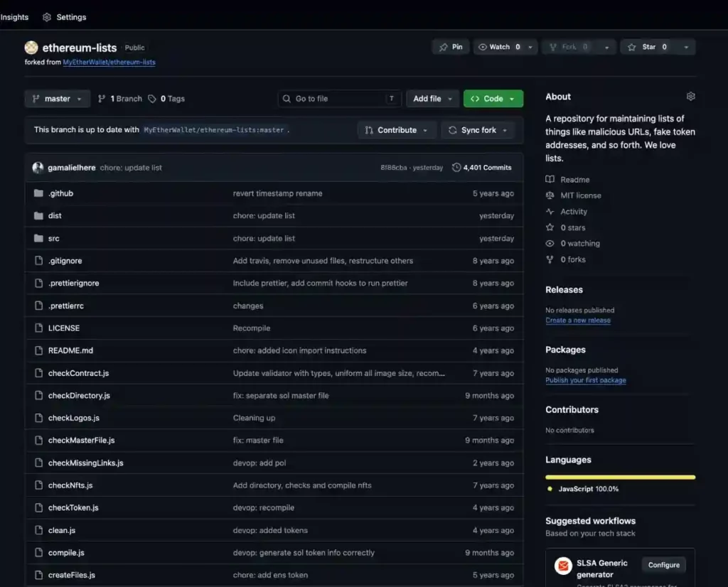Open the Add file dropdown
The image size is (728, 587).
(432, 98)
